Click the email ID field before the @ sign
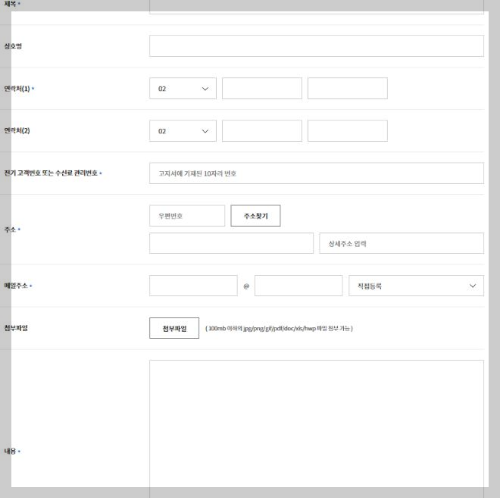Image resolution: width=500 pixels, height=498 pixels. [x=193, y=286]
